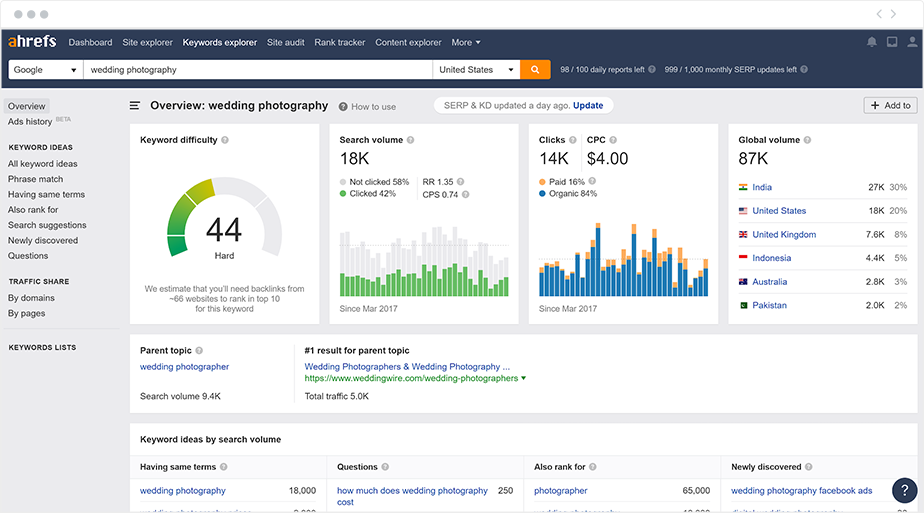Click the Keyword difficulty gauge
Screen dimensions: 924x513
click(x=225, y=218)
